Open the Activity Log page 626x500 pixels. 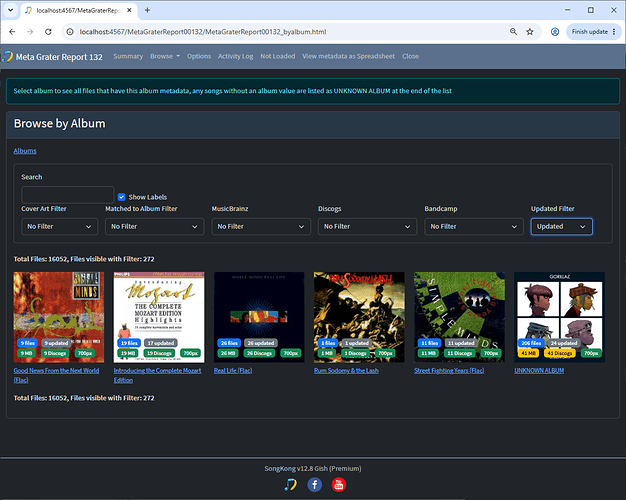(236, 56)
